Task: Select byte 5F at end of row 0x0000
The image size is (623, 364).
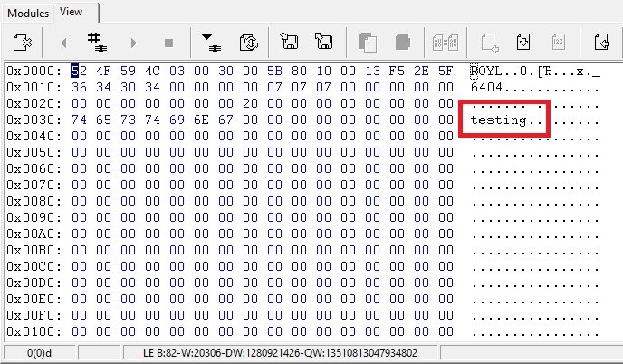Action: pos(446,72)
